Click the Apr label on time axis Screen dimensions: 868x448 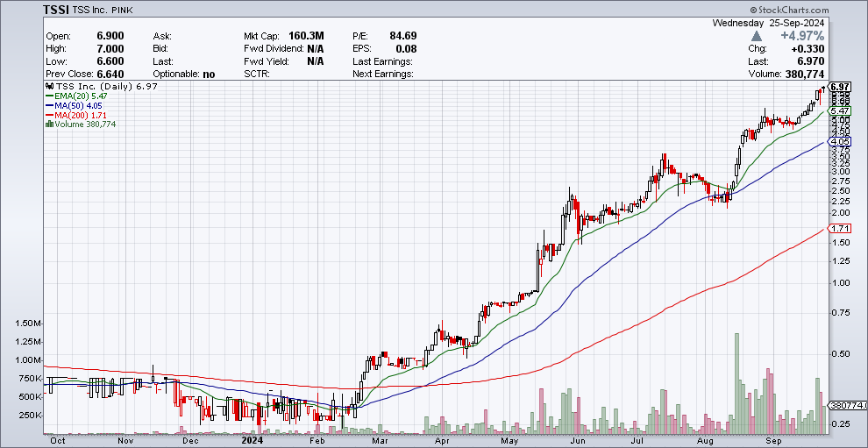tap(441, 441)
